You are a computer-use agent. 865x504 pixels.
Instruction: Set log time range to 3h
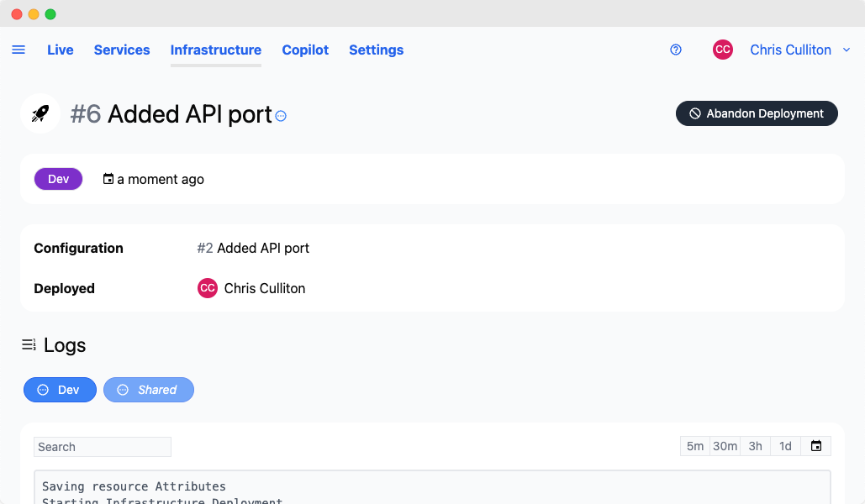[x=755, y=446]
